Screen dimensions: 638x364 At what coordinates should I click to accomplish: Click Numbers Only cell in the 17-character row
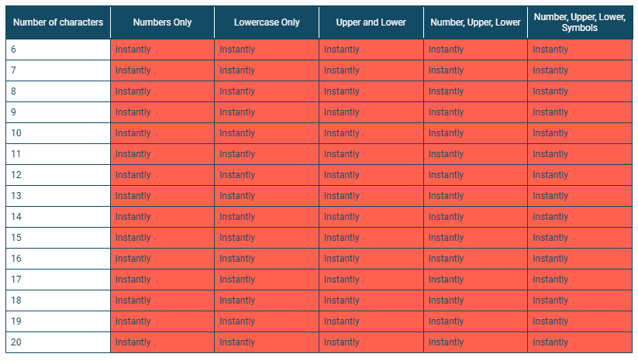pyautogui.click(x=162, y=280)
